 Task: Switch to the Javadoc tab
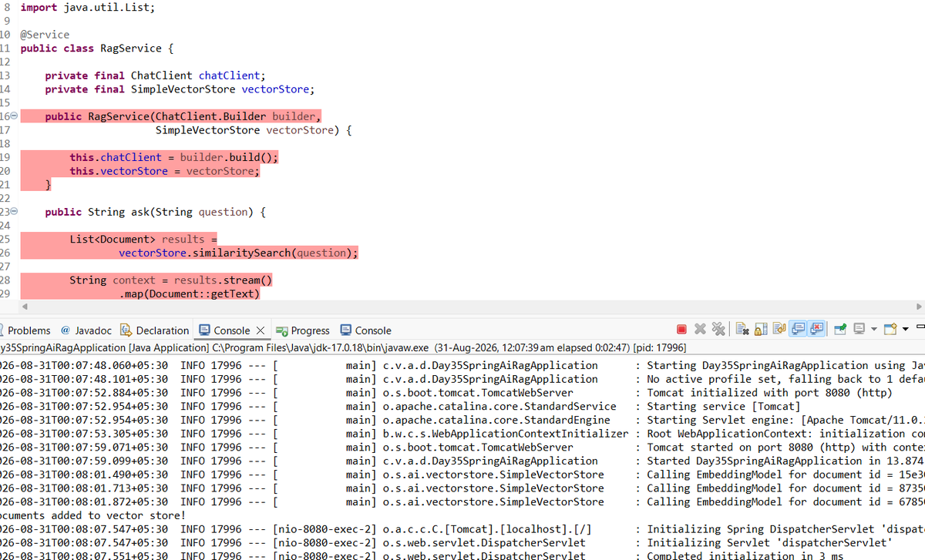pos(86,330)
